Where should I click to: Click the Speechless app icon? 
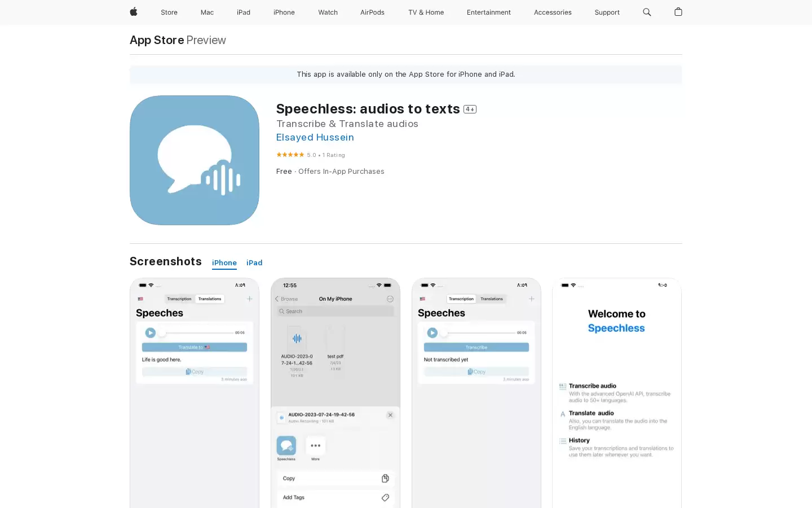tap(195, 160)
